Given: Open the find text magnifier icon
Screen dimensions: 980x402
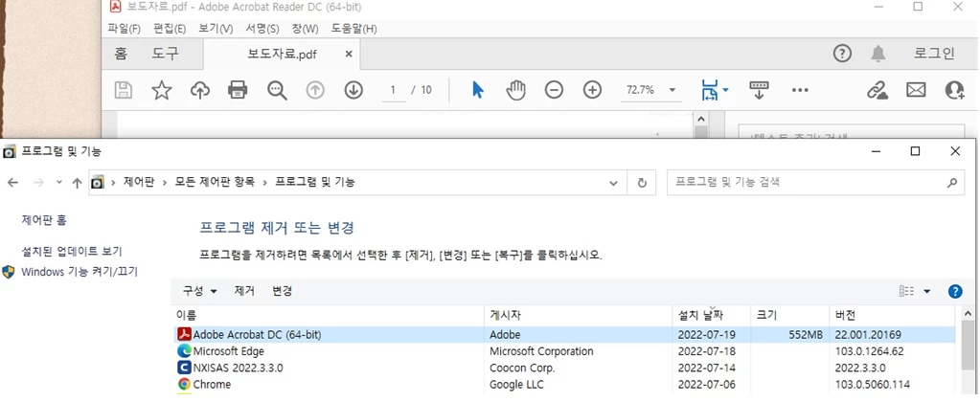Looking at the screenshot, I should (x=277, y=91).
